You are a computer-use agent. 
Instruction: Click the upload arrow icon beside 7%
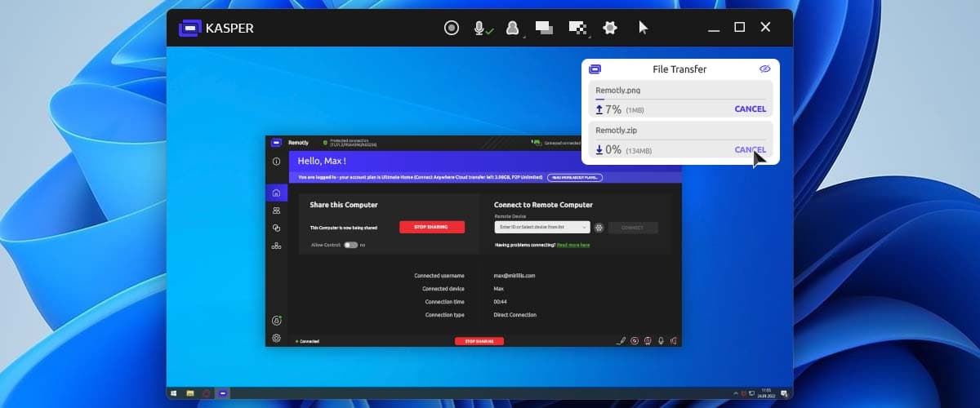(599, 109)
